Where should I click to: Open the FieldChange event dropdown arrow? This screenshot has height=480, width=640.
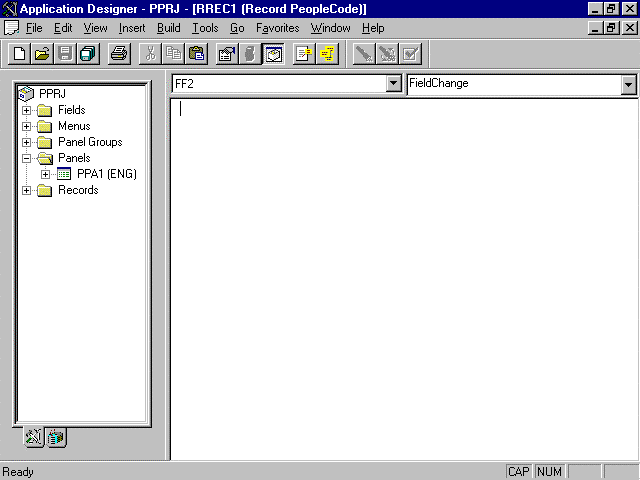629,84
